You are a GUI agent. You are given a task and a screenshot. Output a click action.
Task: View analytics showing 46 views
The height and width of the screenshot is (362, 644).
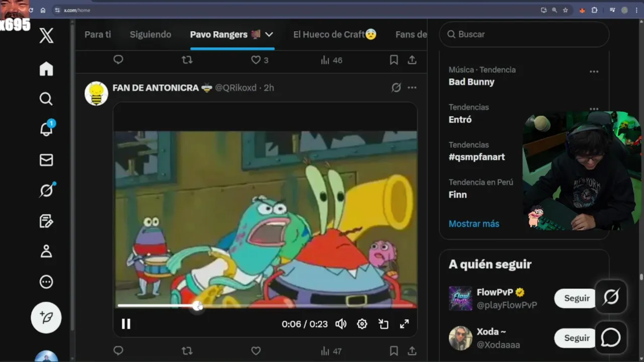331,60
